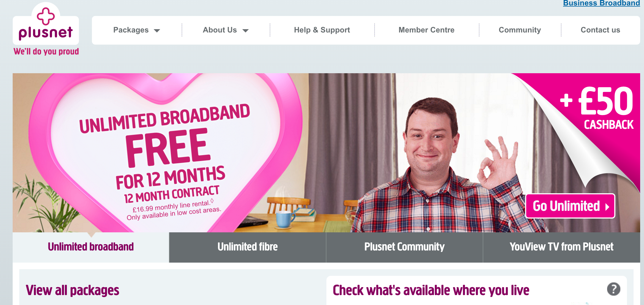644x305 pixels.
Task: Expand the Packages dropdown arrow
Action: (x=157, y=31)
